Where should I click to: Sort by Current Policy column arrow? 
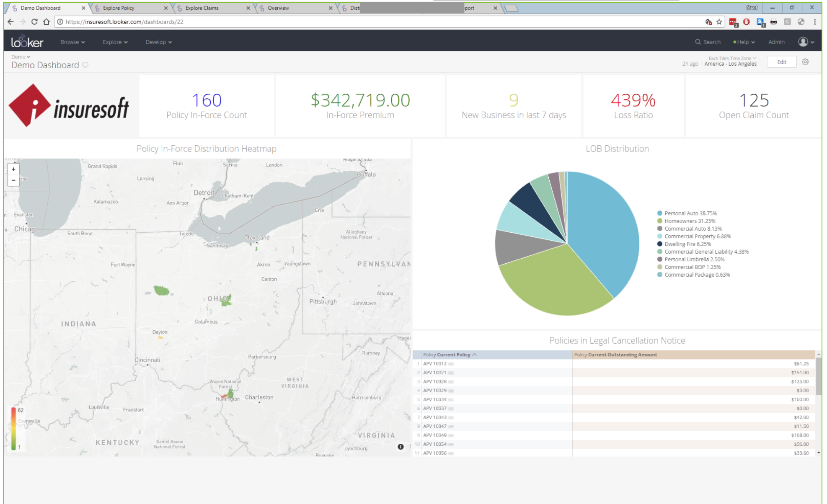coord(475,355)
